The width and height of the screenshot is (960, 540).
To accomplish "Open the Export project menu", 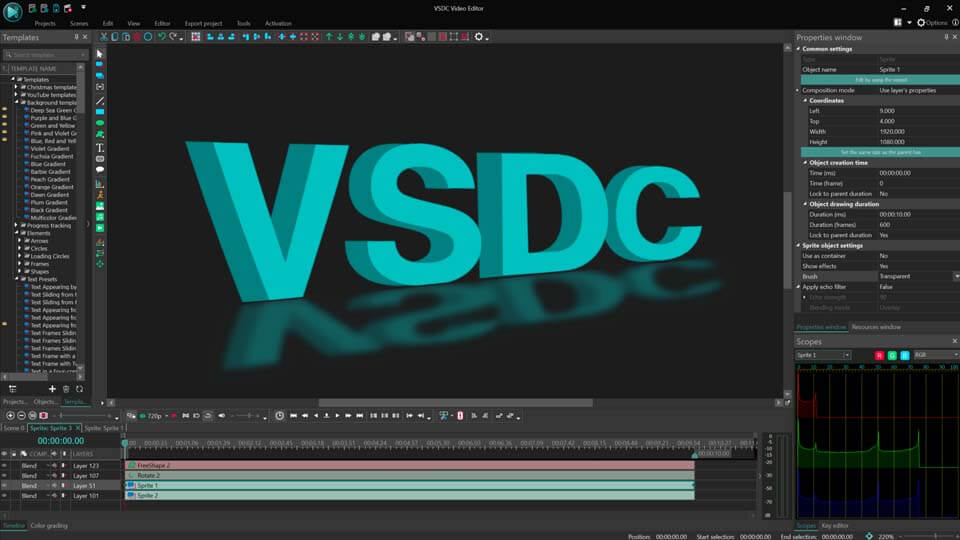I will (203, 23).
